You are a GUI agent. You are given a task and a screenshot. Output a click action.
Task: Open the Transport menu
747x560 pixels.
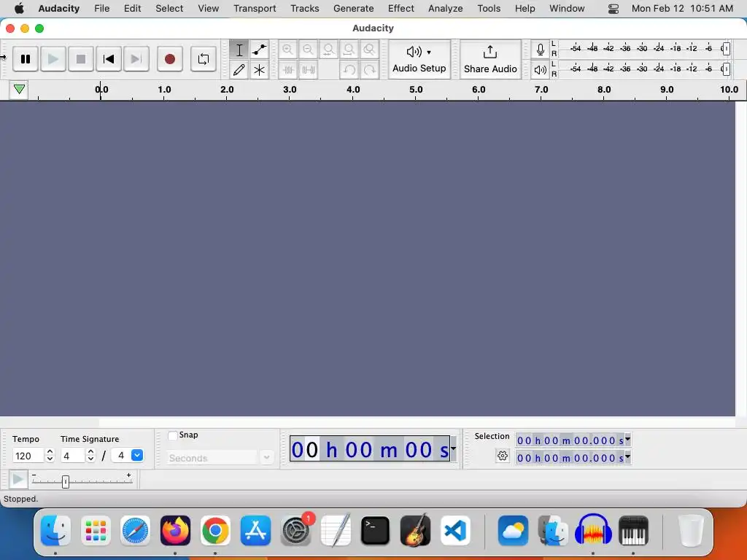[255, 9]
